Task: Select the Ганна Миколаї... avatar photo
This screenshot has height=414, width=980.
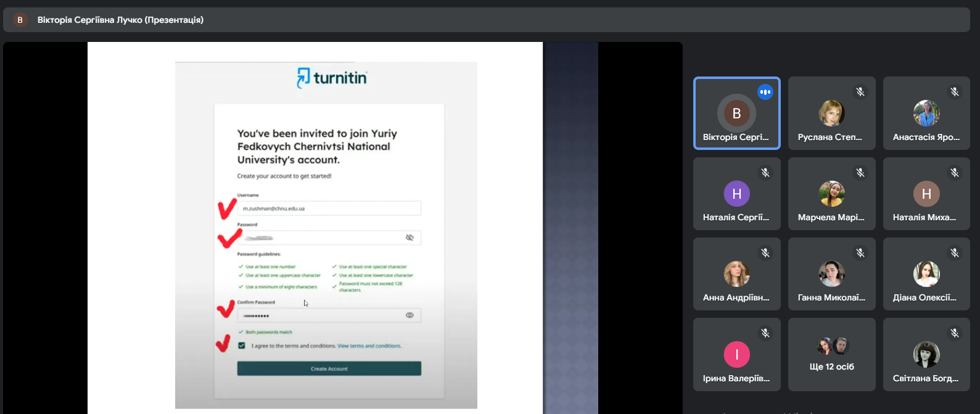Action: point(831,274)
